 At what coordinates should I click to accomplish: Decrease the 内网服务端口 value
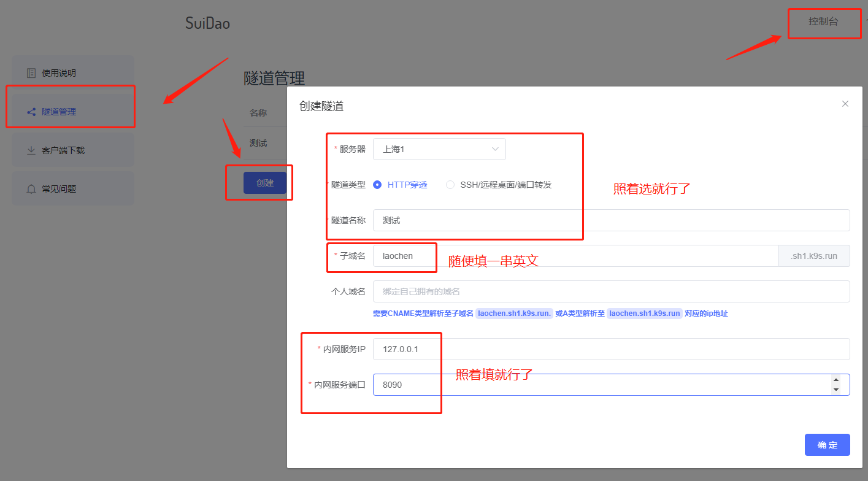pyautogui.click(x=835, y=390)
